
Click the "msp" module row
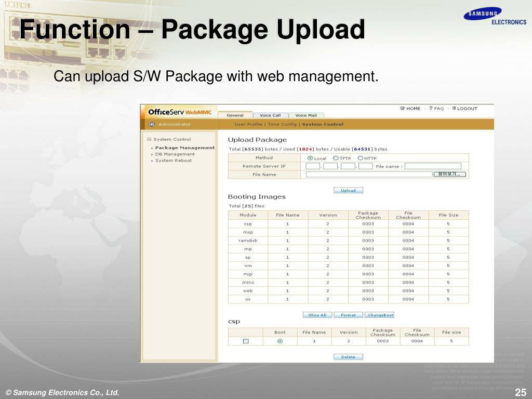(x=349, y=232)
